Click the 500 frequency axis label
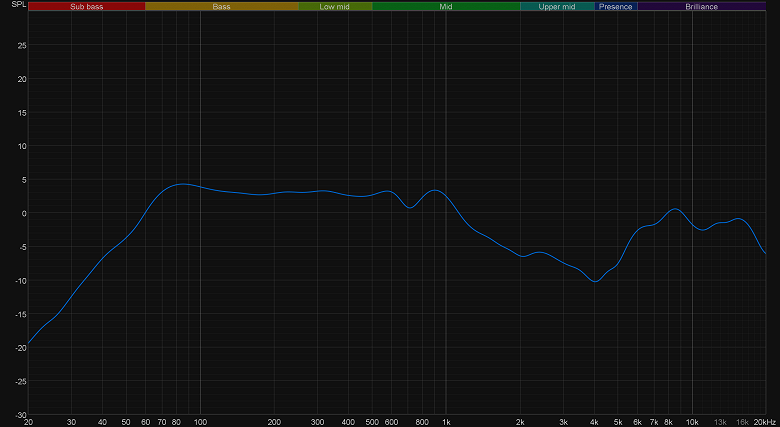 coord(372,423)
